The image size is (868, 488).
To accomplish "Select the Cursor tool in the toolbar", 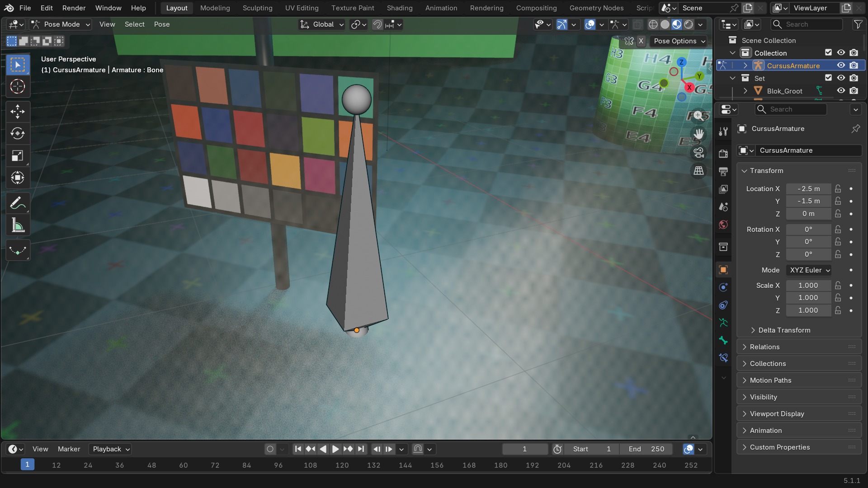I will pyautogui.click(x=18, y=86).
